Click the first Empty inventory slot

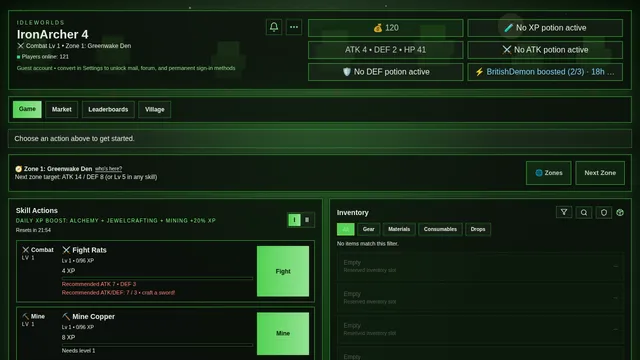click(481, 266)
